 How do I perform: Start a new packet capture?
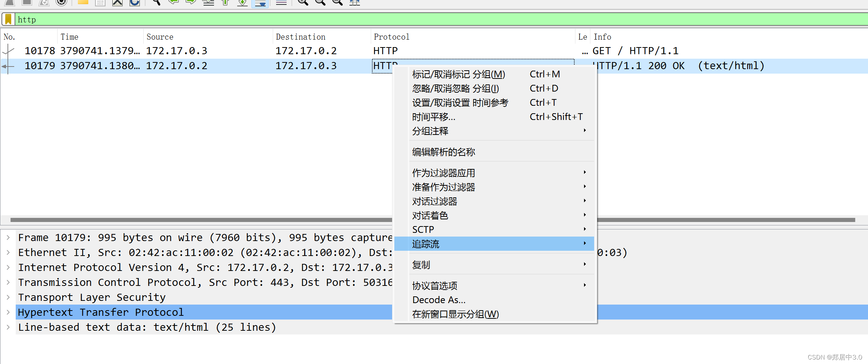[9, 2]
